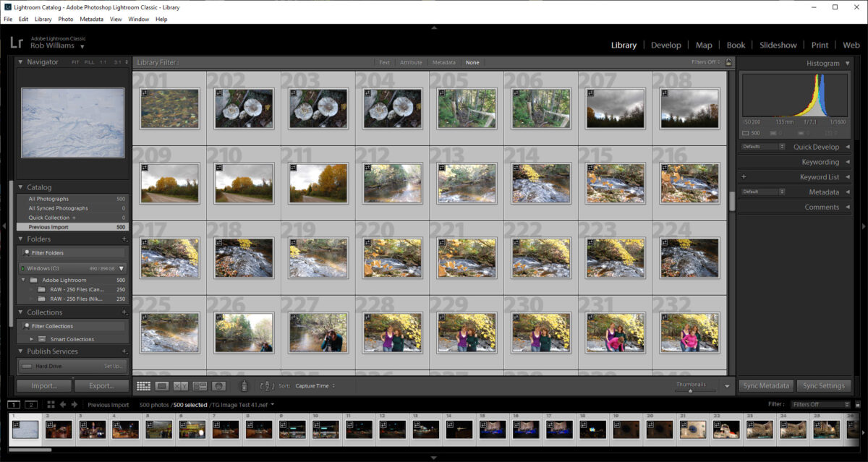Go back using filmstrip left arrow

click(63, 405)
